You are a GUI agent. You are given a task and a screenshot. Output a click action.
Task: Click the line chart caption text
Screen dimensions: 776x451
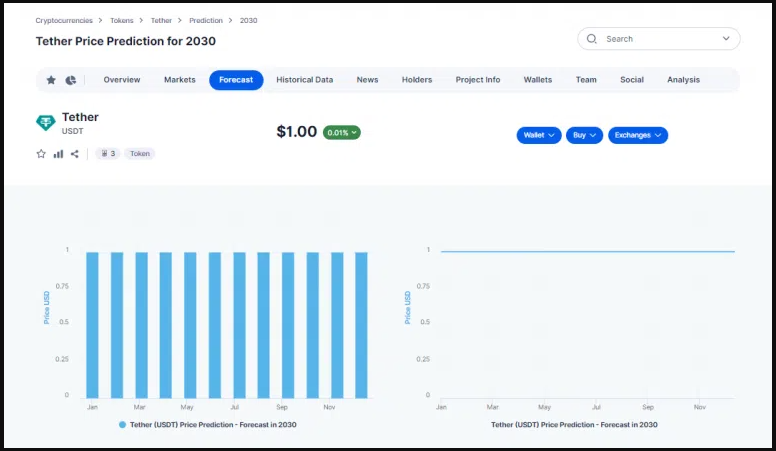(574, 425)
